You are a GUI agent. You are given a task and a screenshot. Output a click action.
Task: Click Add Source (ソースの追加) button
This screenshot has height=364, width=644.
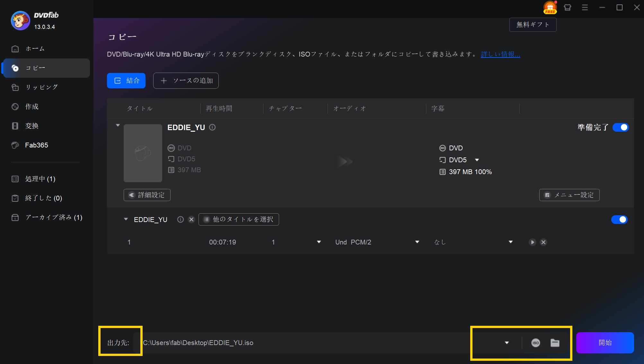tap(186, 81)
